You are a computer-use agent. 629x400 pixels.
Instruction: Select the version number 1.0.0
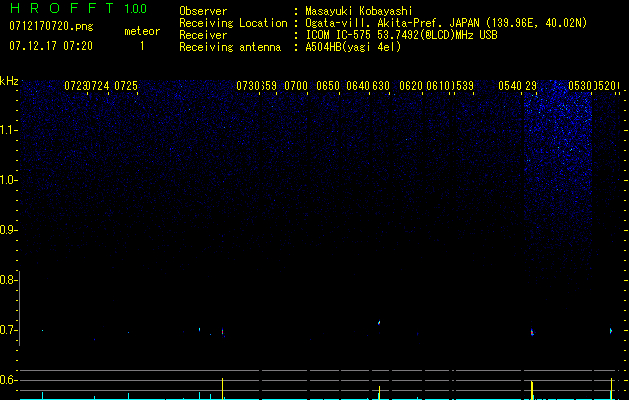click(136, 9)
